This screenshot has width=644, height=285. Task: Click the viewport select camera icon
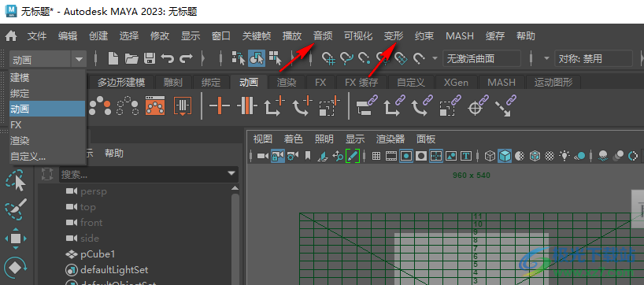263,156
